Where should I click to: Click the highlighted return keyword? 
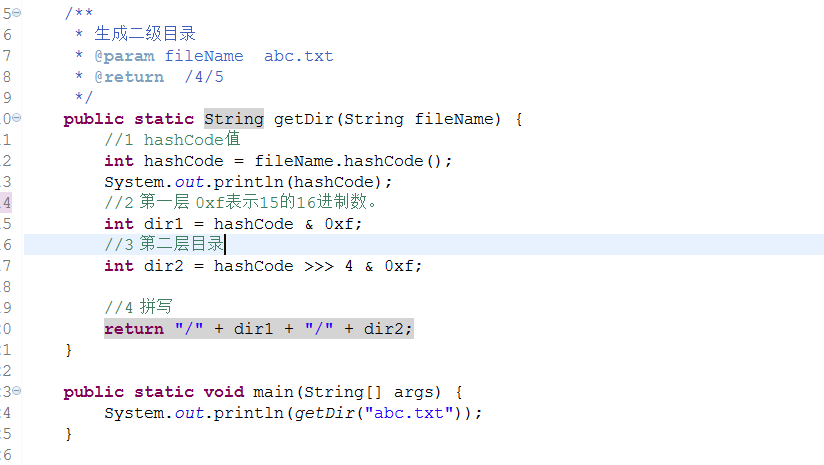pyautogui.click(x=134, y=329)
